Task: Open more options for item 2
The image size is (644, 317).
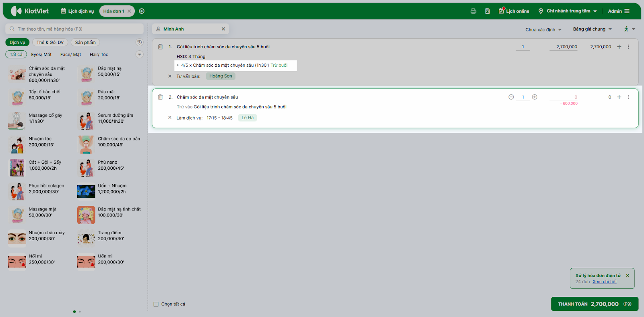Action: [x=628, y=97]
